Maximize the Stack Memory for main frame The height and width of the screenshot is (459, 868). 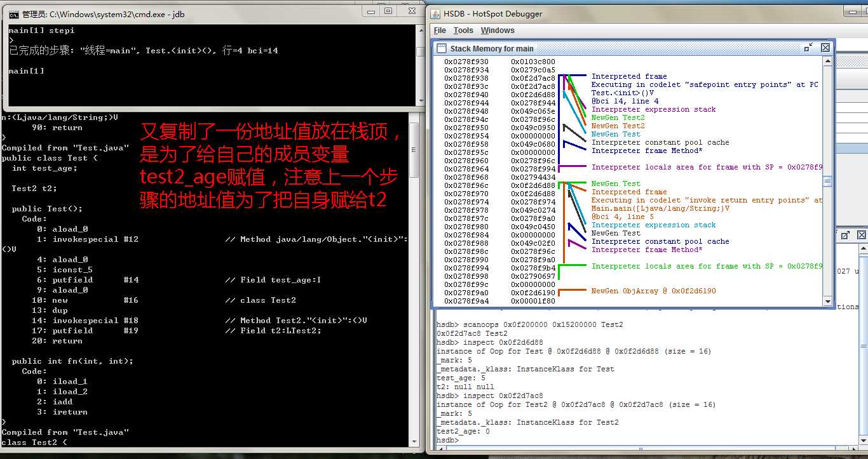tap(808, 48)
